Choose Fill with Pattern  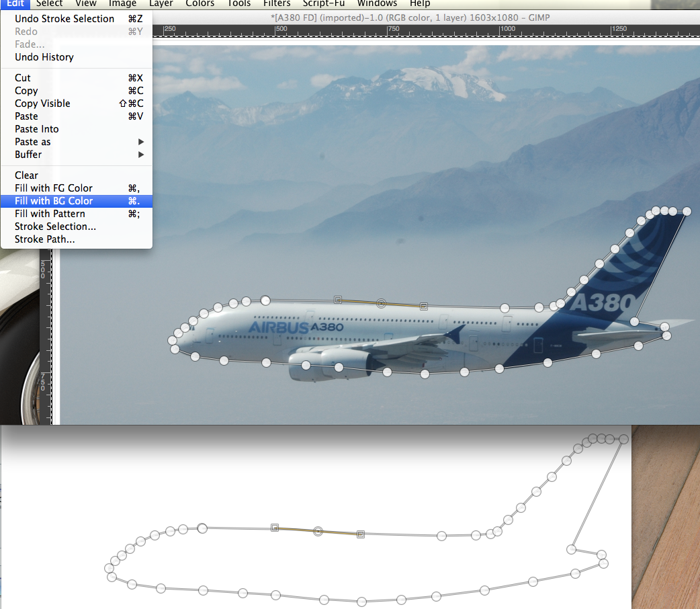coord(77,214)
